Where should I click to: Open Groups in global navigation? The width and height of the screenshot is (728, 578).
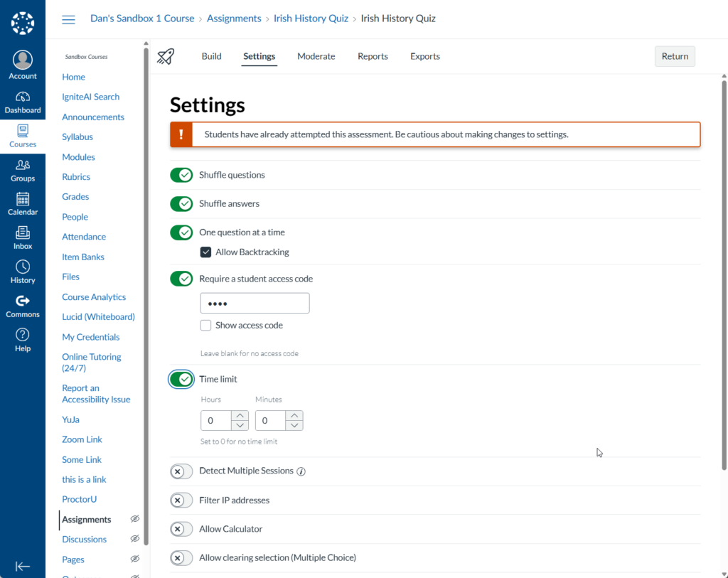(x=22, y=171)
